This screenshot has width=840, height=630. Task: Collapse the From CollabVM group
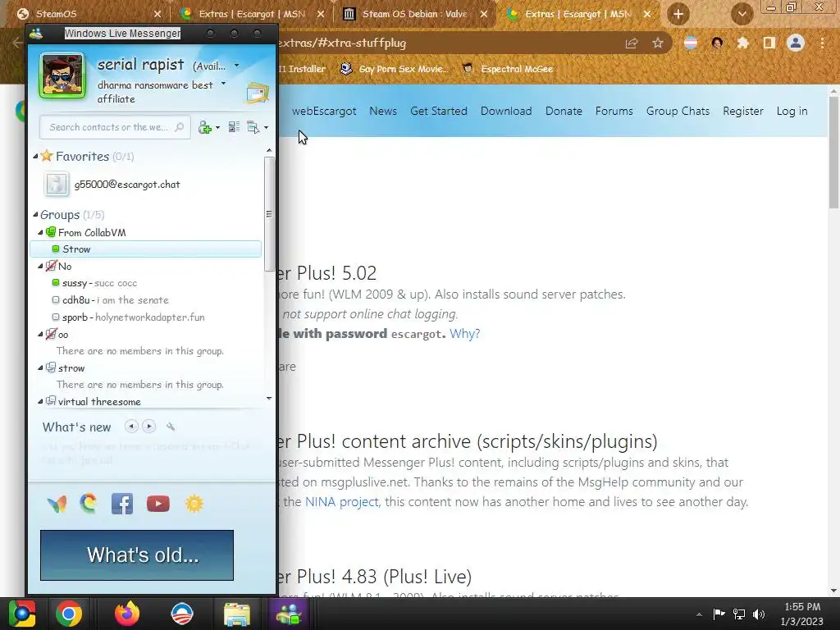pyautogui.click(x=40, y=232)
